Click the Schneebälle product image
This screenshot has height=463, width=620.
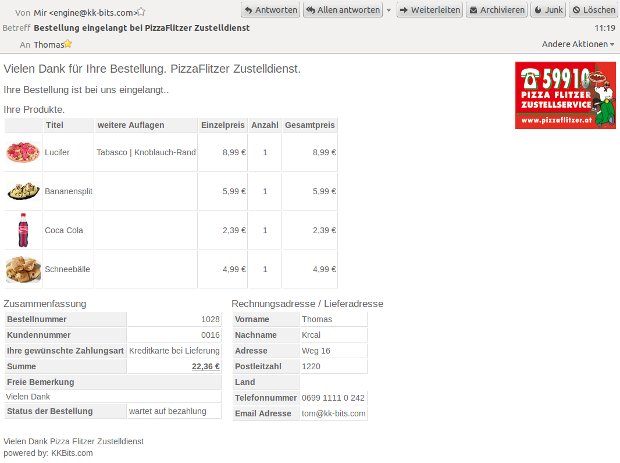coord(23,269)
